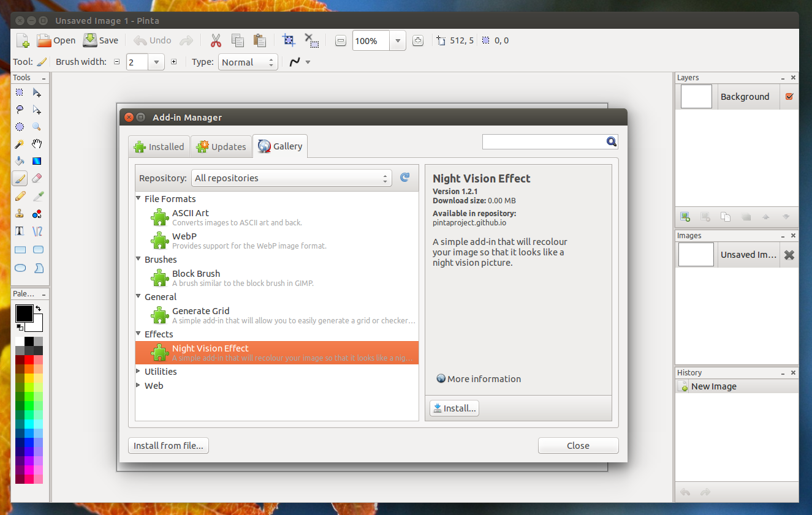Select the Paint Bucket tool
The height and width of the screenshot is (515, 812).
click(x=19, y=160)
